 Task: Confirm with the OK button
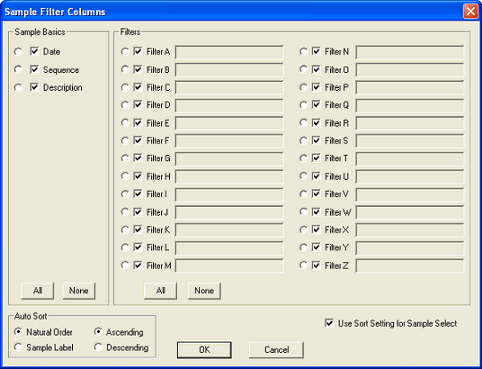coord(204,350)
